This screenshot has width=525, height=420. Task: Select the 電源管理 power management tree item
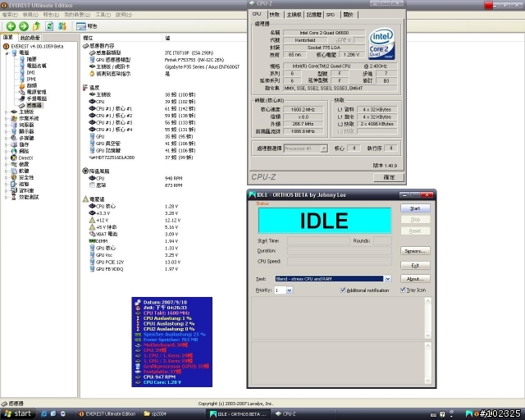point(33,92)
